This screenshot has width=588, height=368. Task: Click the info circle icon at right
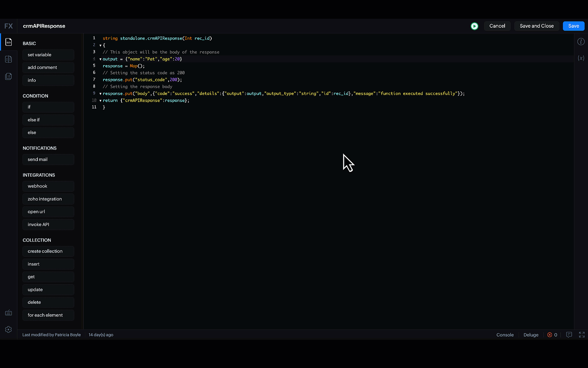pyautogui.click(x=581, y=42)
